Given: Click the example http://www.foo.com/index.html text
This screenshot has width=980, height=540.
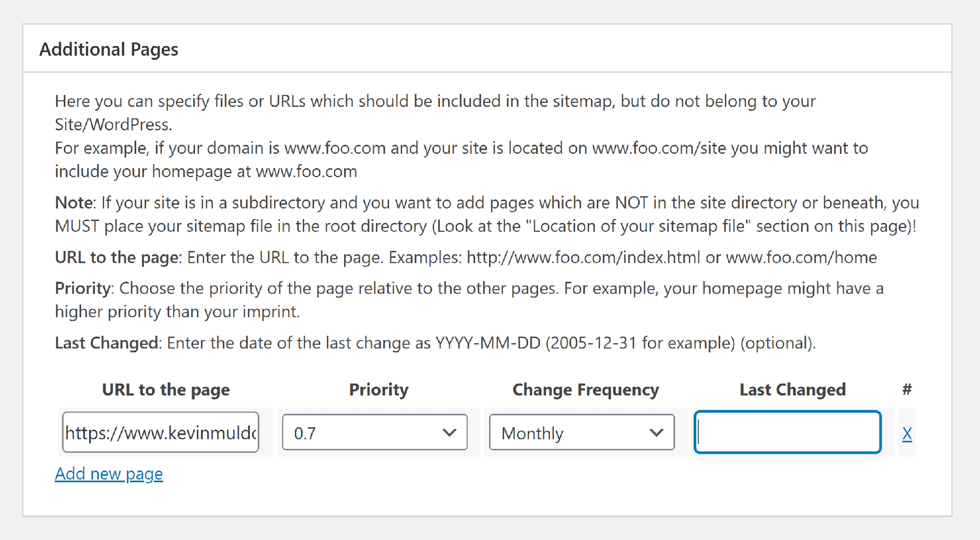Looking at the screenshot, I should [x=583, y=257].
